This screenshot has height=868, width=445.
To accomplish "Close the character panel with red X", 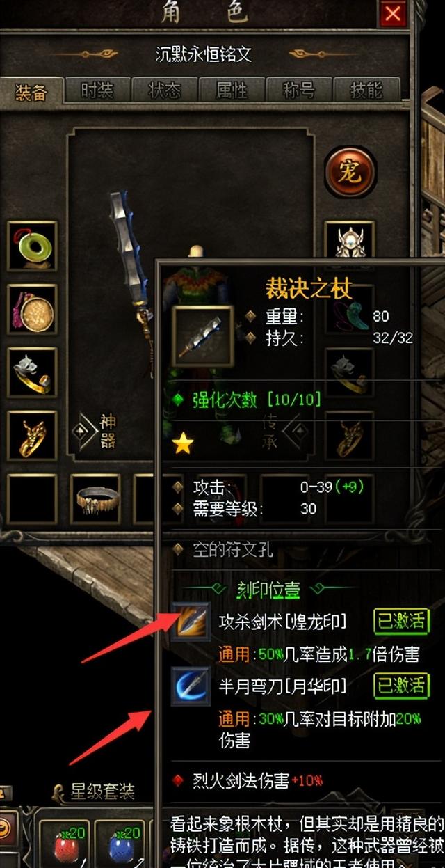I will pyautogui.click(x=393, y=13).
